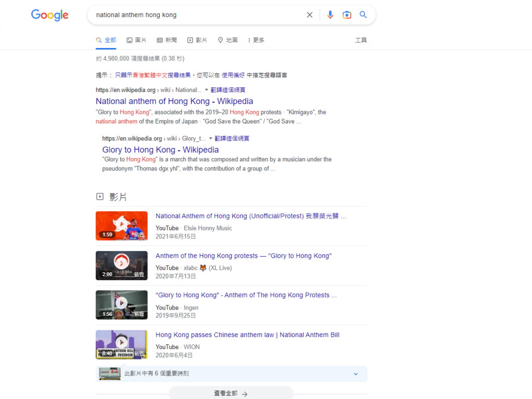The width and height of the screenshot is (532, 399).
Task: Click 翻譯這個網頁 for the National anthem result
Action: pyautogui.click(x=228, y=90)
